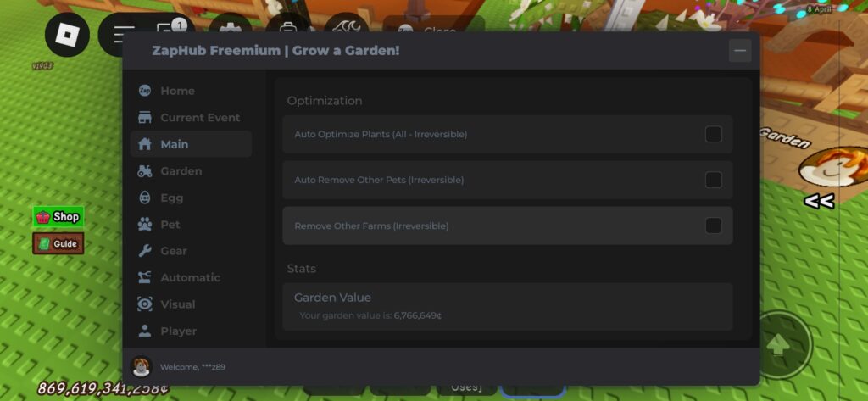Click the Optimization section heading
The width and height of the screenshot is (868, 401).
(x=325, y=101)
